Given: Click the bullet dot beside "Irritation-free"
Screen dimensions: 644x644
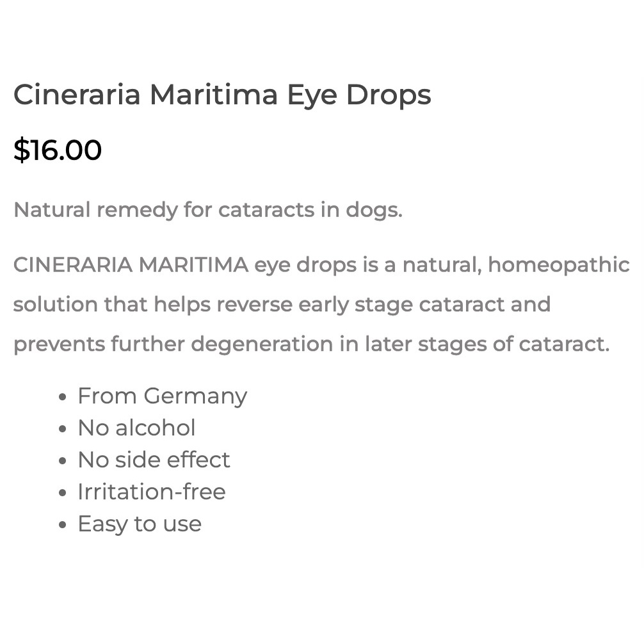Looking at the screenshot, I should click(x=62, y=494).
